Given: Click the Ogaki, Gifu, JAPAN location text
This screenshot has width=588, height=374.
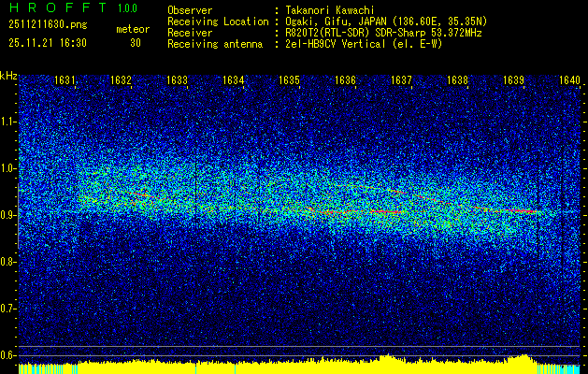Looking at the screenshot, I should coord(386,22).
